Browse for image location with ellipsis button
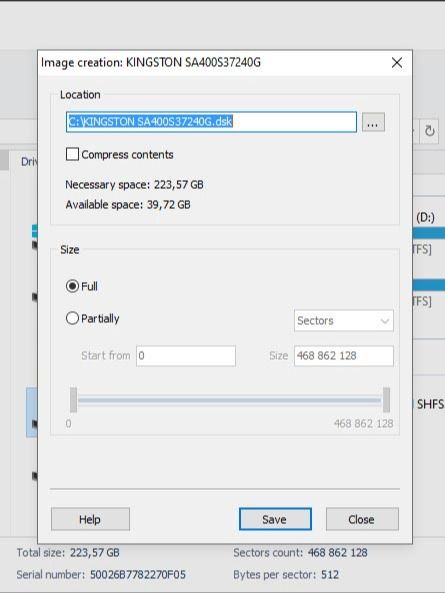This screenshot has width=445, height=593. [x=373, y=122]
